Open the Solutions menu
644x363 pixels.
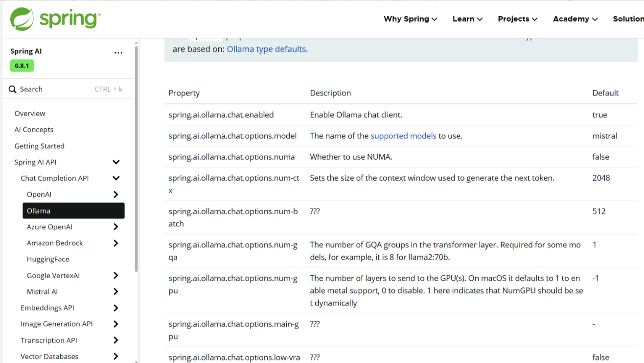[628, 19]
